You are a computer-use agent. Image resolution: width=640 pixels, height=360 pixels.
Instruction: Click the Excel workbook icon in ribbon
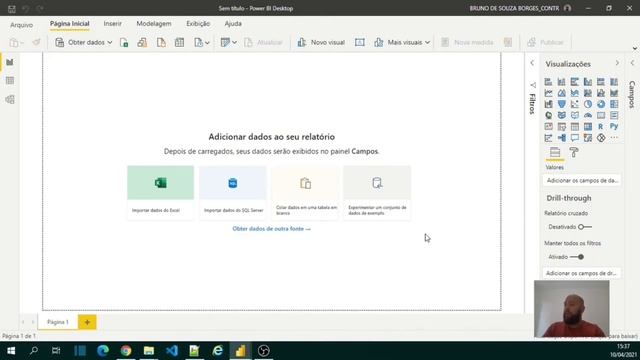click(x=124, y=42)
